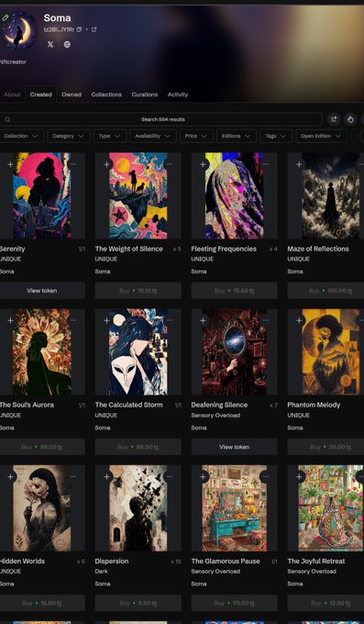Open the Deafening Silence artwork thumbnail
The image size is (364, 624).
point(235,352)
